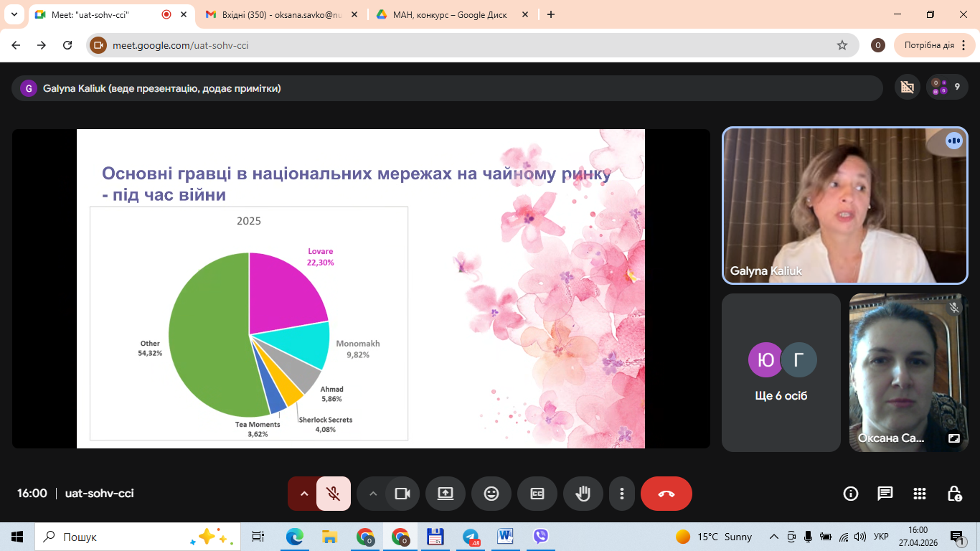Turn off the camera in Meet toolbar
Screen dimensions: 980x551
402,494
